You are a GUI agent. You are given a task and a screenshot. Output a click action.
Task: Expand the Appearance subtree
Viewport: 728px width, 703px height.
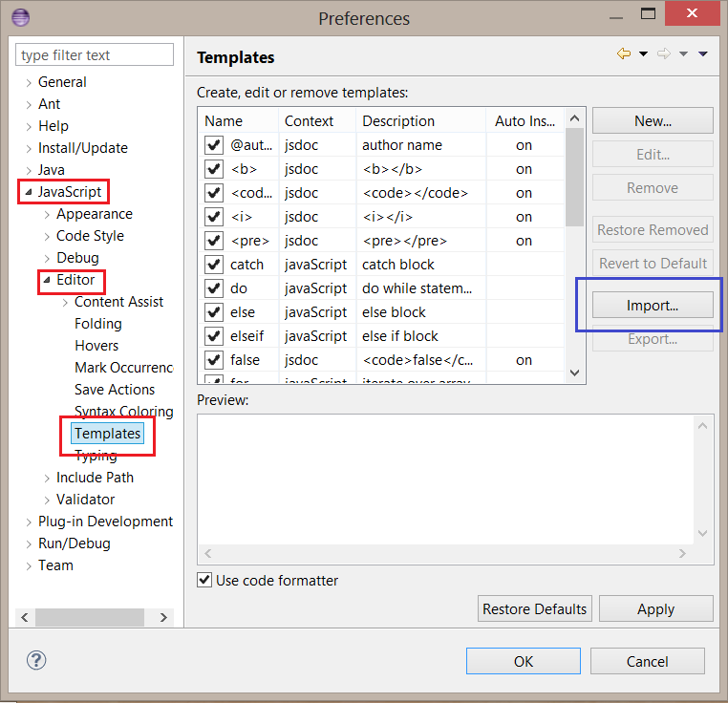[47, 215]
